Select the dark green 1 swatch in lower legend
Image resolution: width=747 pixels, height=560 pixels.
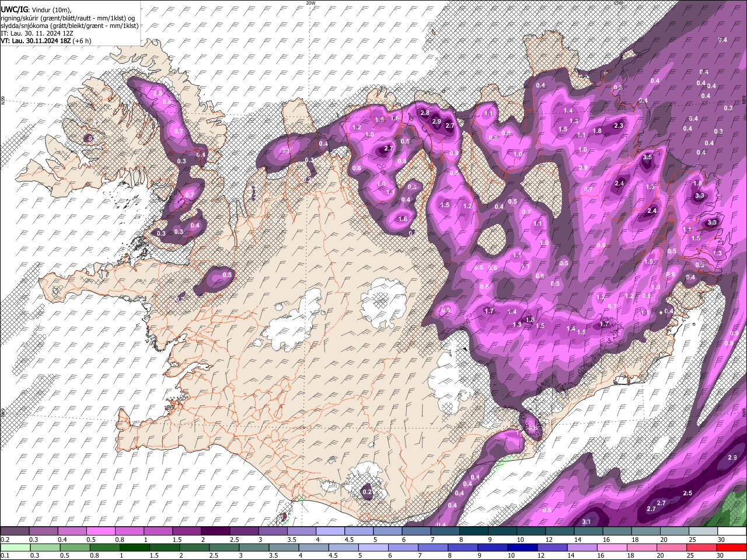point(134,547)
